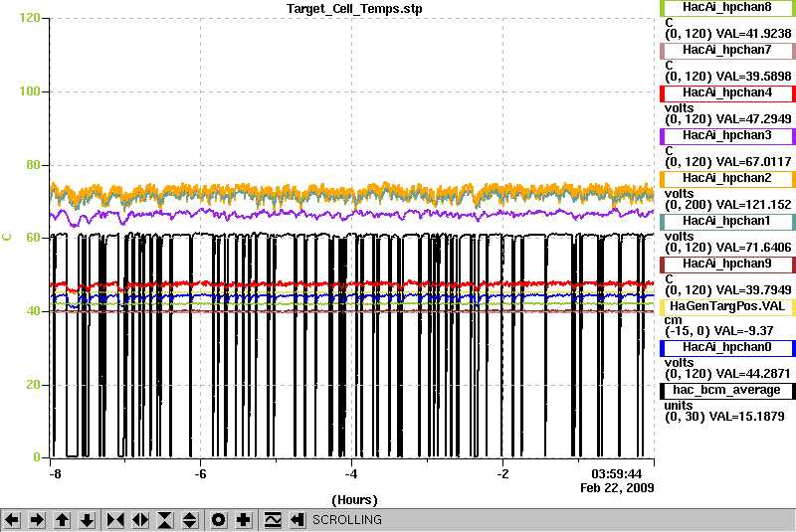Click the VAL=121.152 readout text
Viewport: 796px width, 532px height.
pyautogui.click(x=753, y=205)
